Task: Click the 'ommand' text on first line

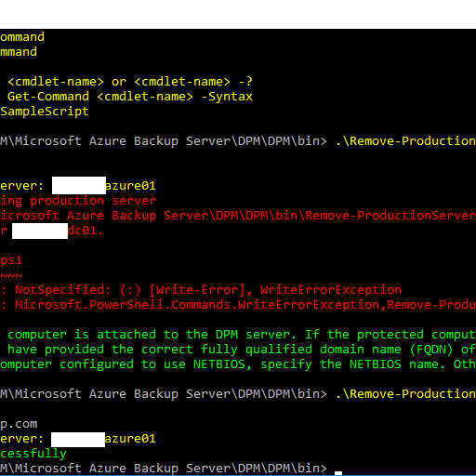Action: point(22,37)
